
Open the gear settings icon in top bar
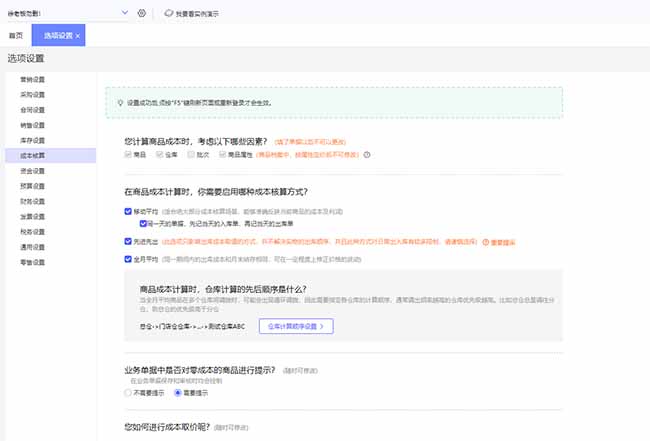click(x=141, y=13)
